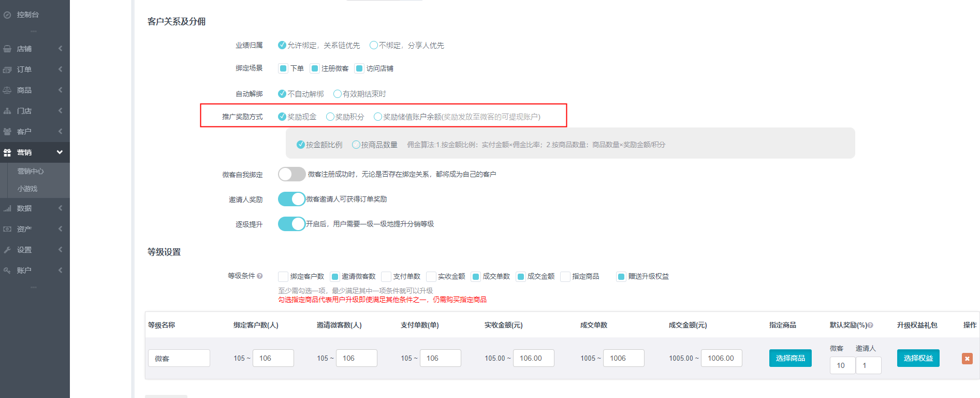Toggle the 访问店铺 checkbox

pyautogui.click(x=359, y=68)
